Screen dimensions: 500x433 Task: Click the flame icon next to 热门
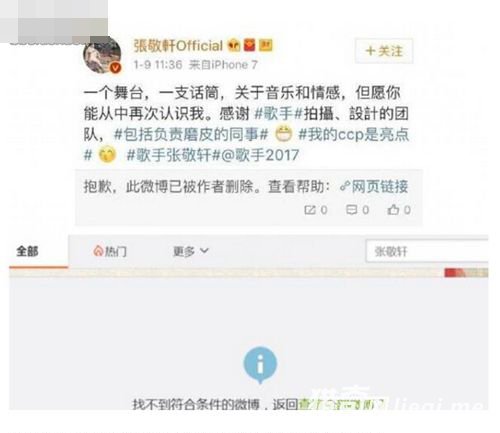coord(98,251)
